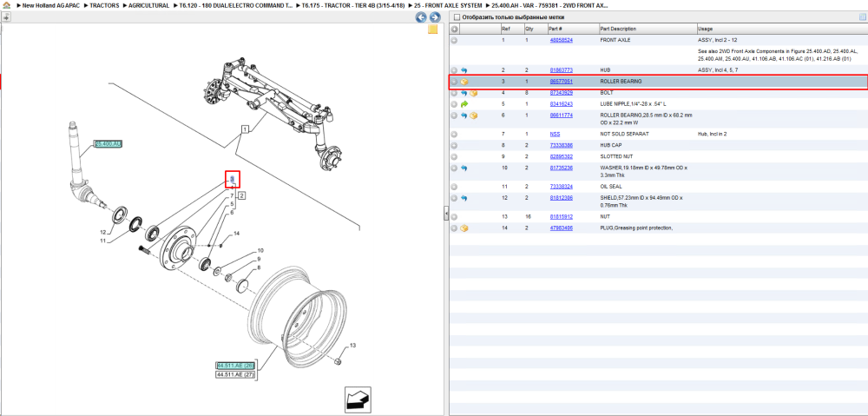Collapse panel using the splitter handle arrow

coord(446,213)
